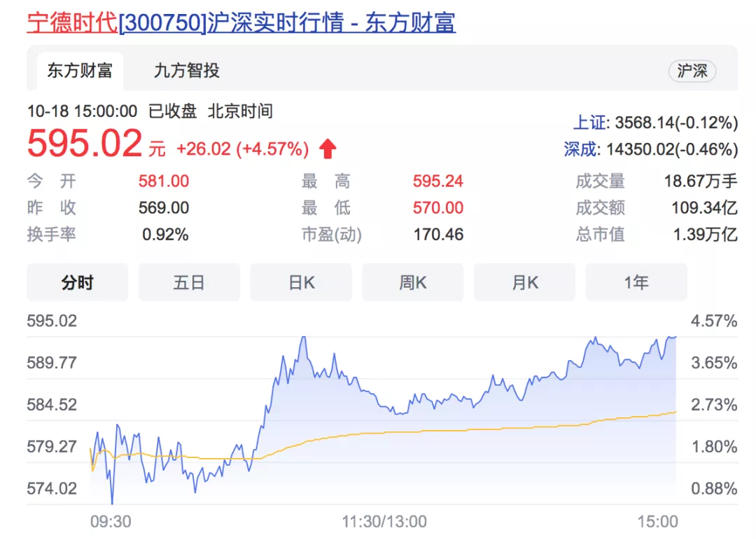Select the 分时 chart tab
756x540 pixels.
tap(78, 282)
